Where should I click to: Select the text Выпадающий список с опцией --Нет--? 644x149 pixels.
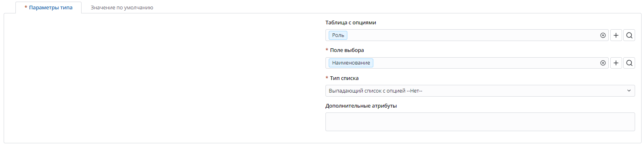pos(375,91)
